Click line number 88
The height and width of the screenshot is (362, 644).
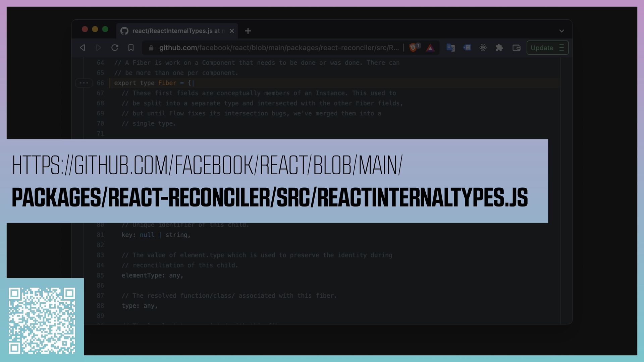coord(101,306)
